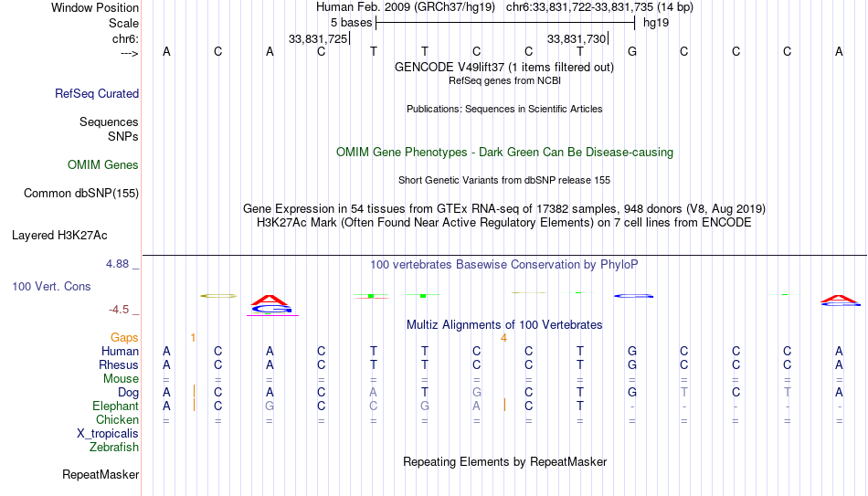Select the Zebrafish species label
The image size is (868, 496).
point(114,448)
